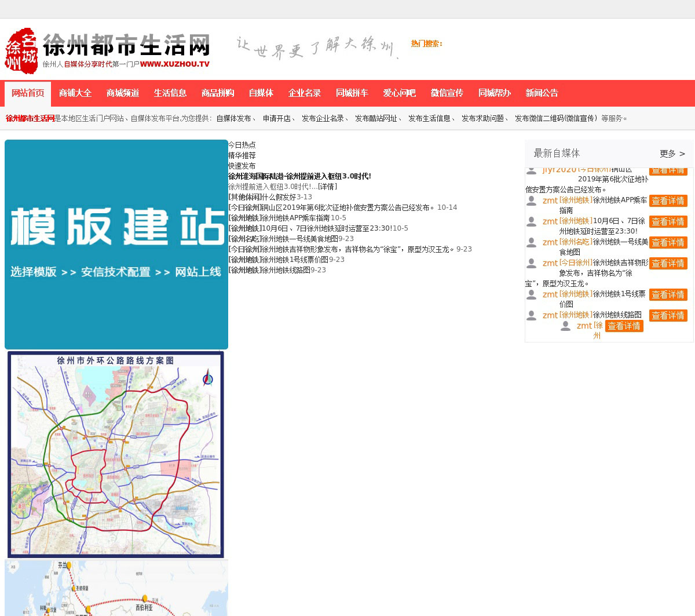Go to 商铺大全 in the navigation bar
Screen dimensions: 695x616
click(x=75, y=93)
